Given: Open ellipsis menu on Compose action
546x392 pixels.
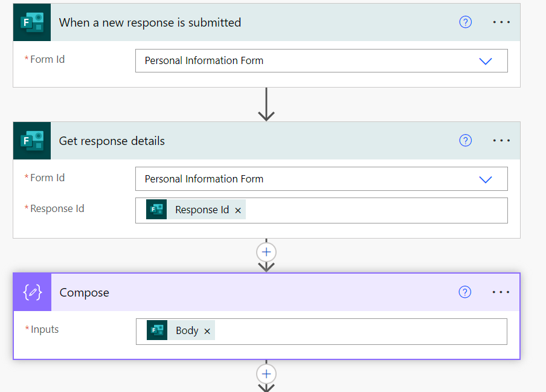Looking at the screenshot, I should (x=501, y=292).
